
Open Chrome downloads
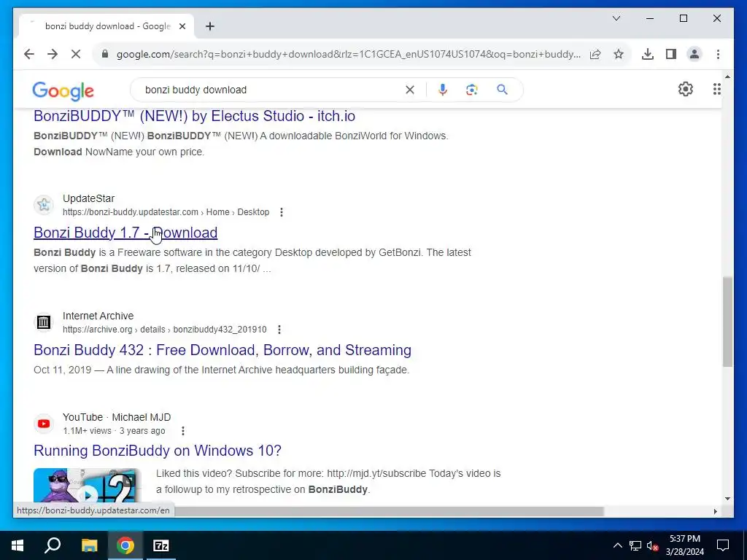click(648, 54)
